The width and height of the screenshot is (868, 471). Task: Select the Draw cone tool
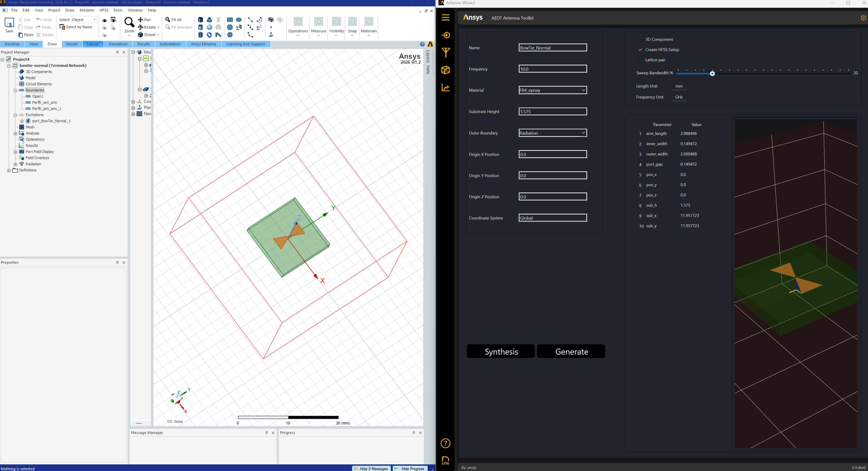[209, 20]
